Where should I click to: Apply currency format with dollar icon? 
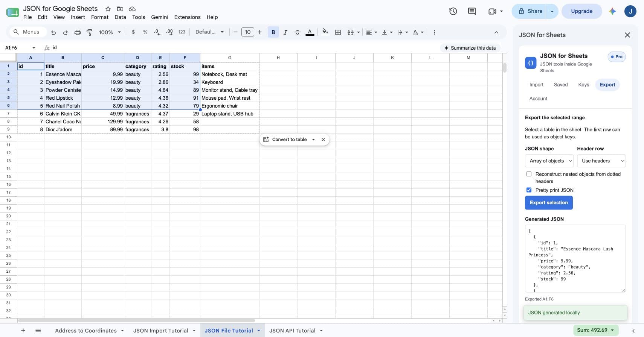[133, 32]
